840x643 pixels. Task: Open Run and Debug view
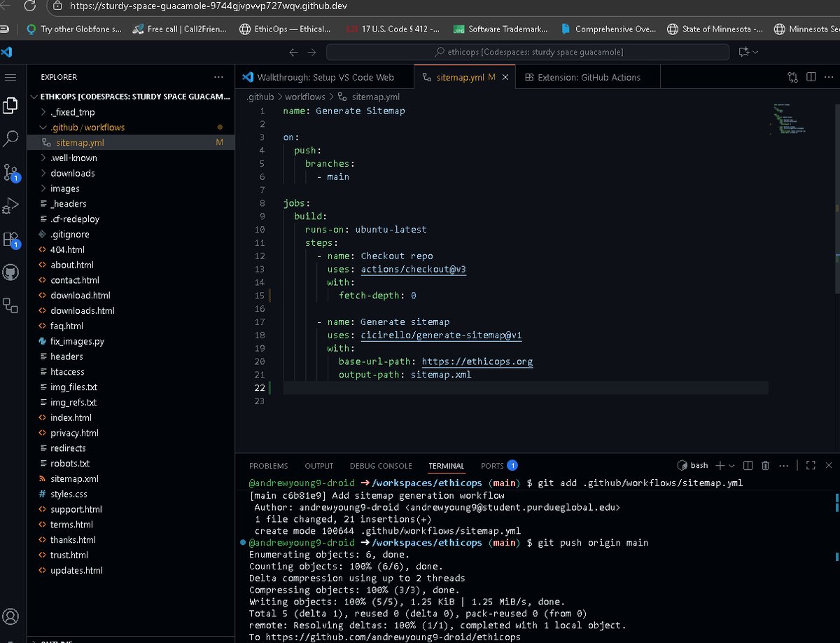[10, 205]
